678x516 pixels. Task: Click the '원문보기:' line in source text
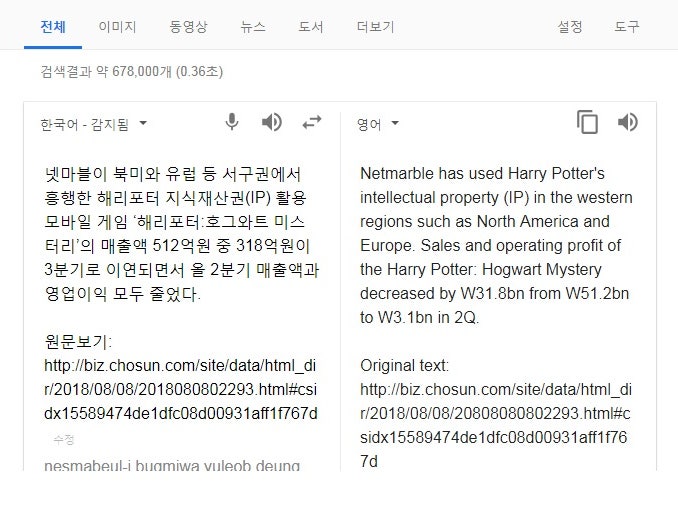tap(78, 342)
